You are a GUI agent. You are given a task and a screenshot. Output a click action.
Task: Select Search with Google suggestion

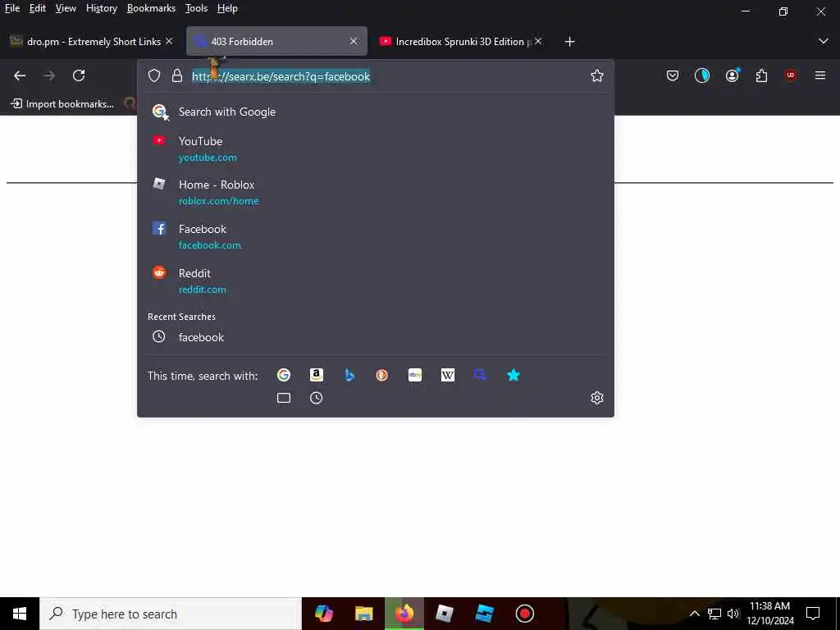(375, 112)
